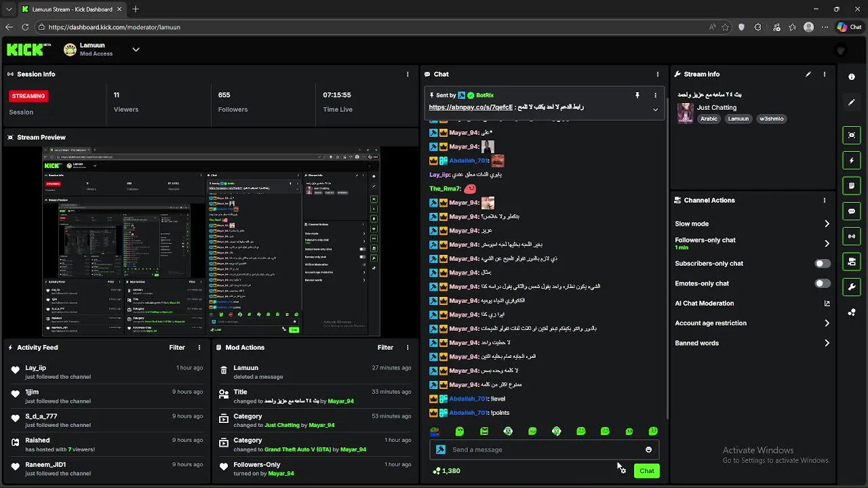Viewport: 868px width, 488px height.
Task: Select Lay_iip followed entry in Activity Feed
Action: click(107, 372)
